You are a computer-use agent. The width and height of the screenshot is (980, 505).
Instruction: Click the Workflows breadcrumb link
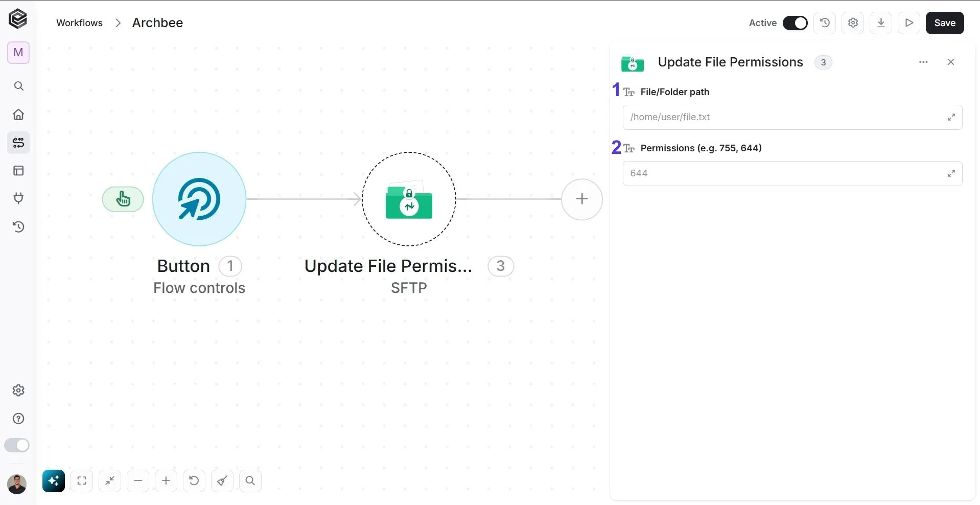click(x=79, y=23)
